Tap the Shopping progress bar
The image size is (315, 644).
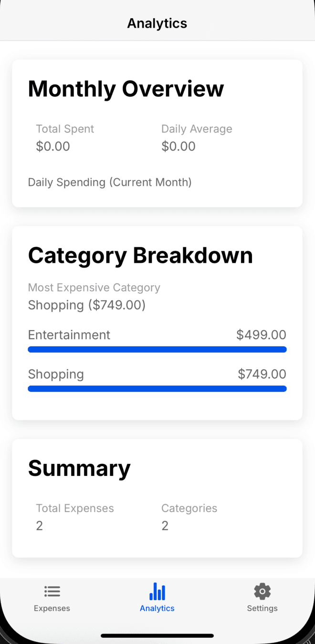[157, 388]
